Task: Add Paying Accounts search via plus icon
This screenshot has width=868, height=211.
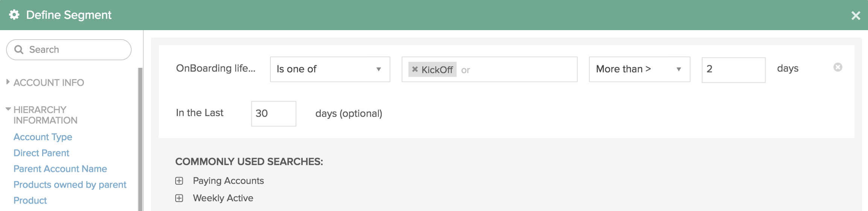Action: 179,181
